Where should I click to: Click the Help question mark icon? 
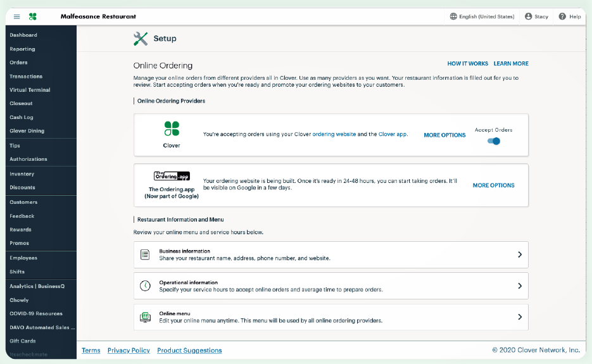coord(562,16)
